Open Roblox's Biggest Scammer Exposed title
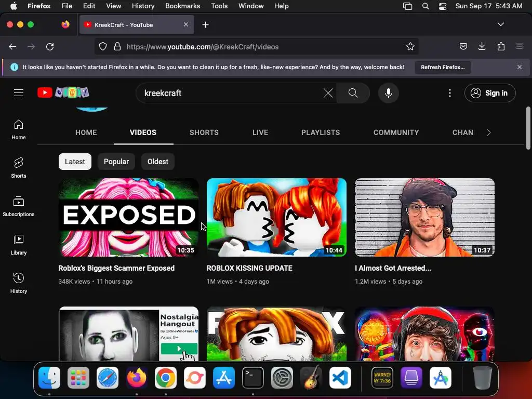 (x=116, y=268)
